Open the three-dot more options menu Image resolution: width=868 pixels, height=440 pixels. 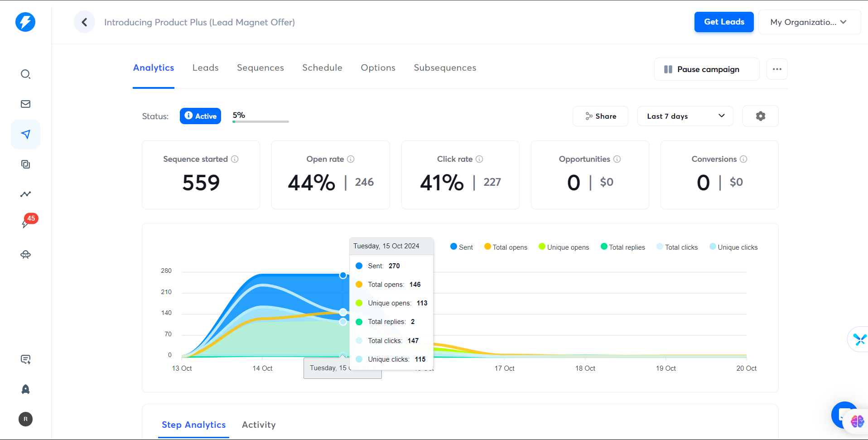(x=777, y=69)
